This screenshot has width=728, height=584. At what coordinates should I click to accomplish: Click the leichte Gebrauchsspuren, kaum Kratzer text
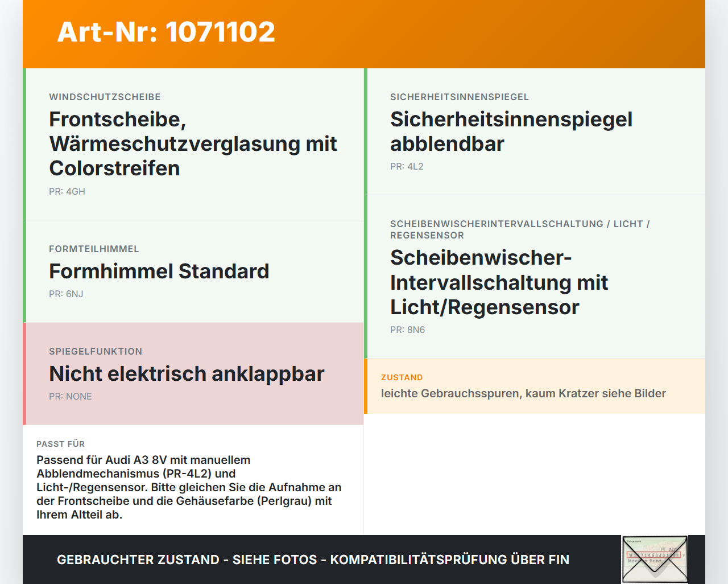click(x=523, y=393)
